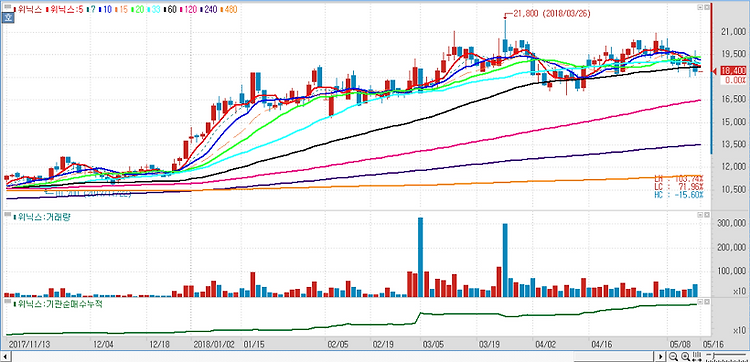Click the LH 103.74% statistic
Screen dimensions: 750x362
tap(679, 178)
